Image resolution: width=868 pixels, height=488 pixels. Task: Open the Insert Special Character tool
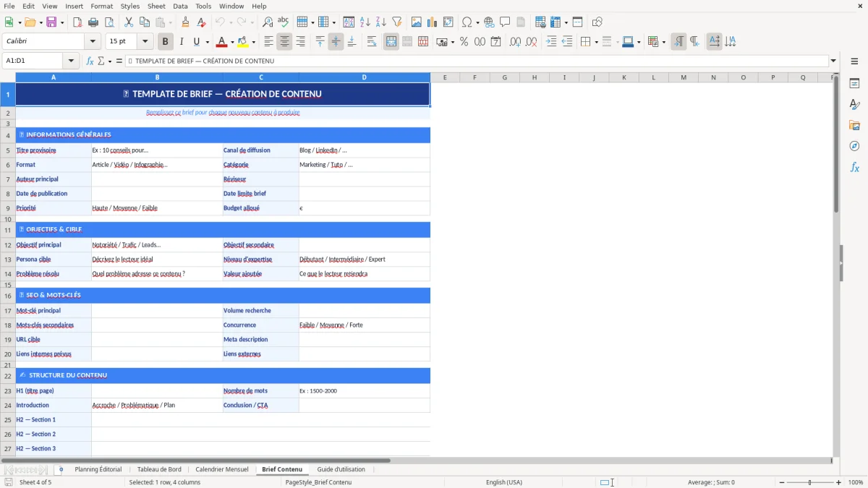pos(466,22)
